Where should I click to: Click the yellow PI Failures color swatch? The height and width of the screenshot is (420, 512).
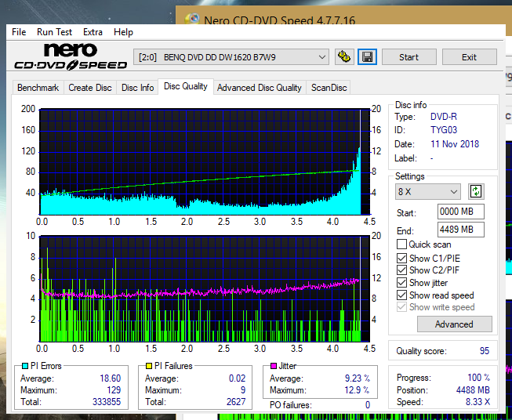149,366
